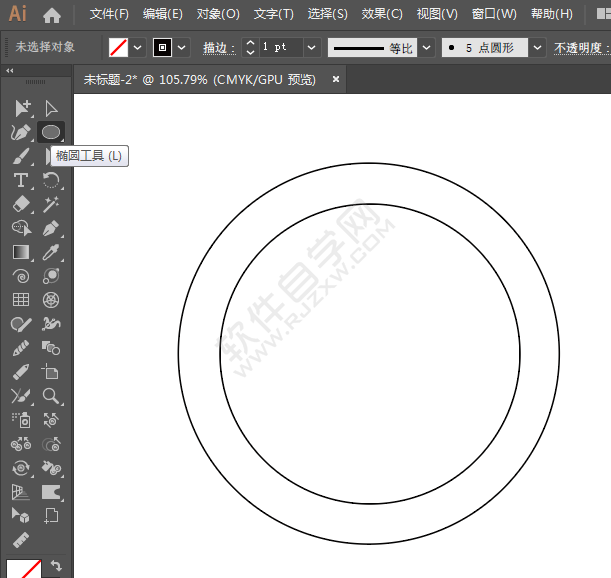Select the Gradient tool
The image size is (611, 578).
pos(21,252)
